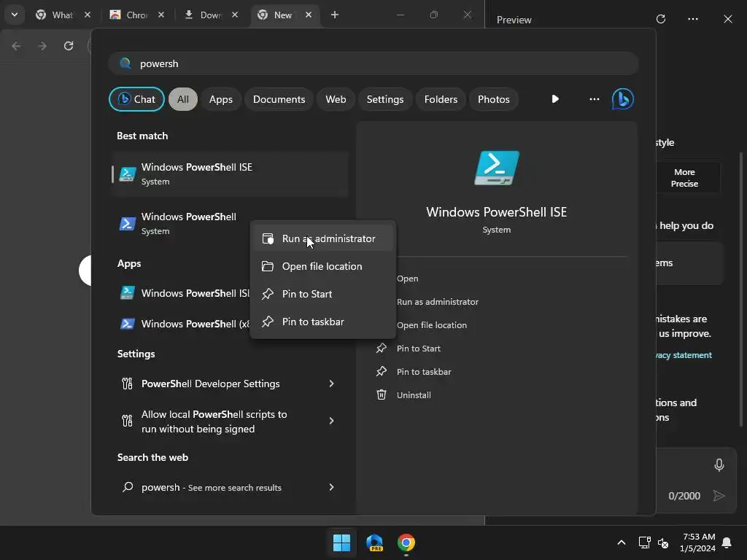747x560 pixels.
Task: Click Pin to Start in details pane
Action: [418, 349]
